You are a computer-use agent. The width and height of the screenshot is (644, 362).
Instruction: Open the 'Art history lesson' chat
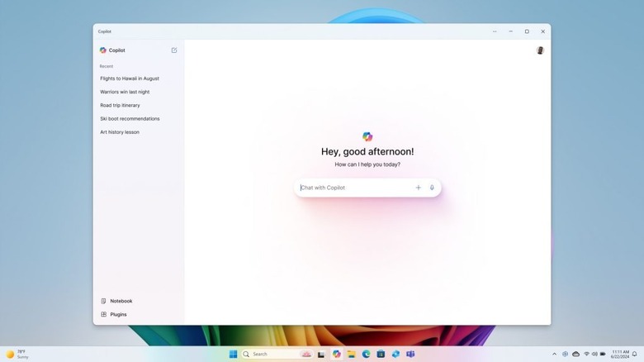click(120, 132)
